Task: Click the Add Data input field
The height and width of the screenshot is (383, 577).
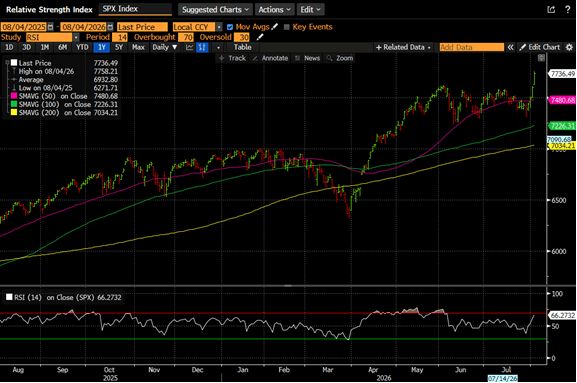Action: click(472, 47)
